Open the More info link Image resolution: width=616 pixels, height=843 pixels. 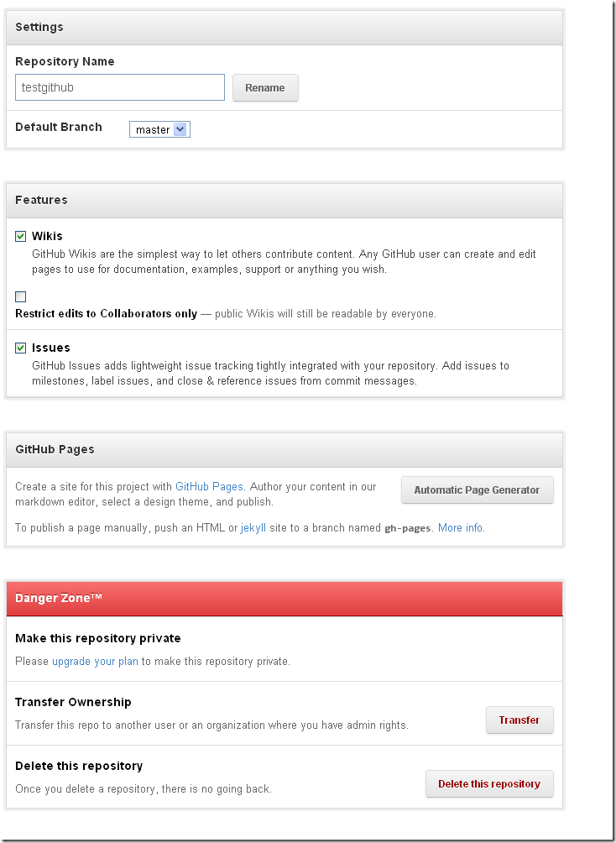460,528
